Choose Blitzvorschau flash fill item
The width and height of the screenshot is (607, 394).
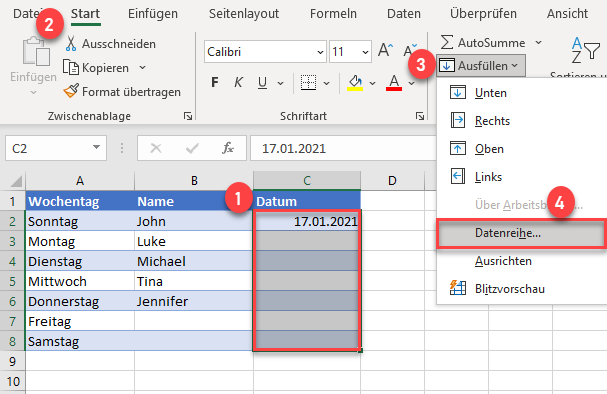[521, 289]
